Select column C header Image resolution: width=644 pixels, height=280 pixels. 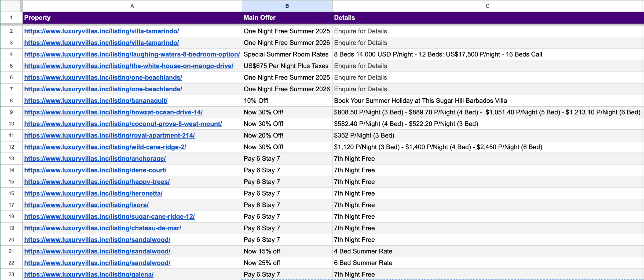pos(488,6)
